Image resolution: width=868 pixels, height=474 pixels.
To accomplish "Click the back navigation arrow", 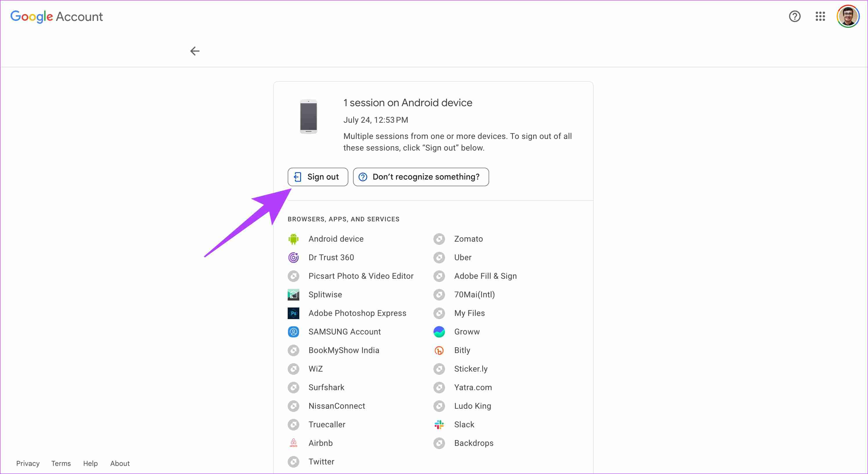I will point(195,51).
